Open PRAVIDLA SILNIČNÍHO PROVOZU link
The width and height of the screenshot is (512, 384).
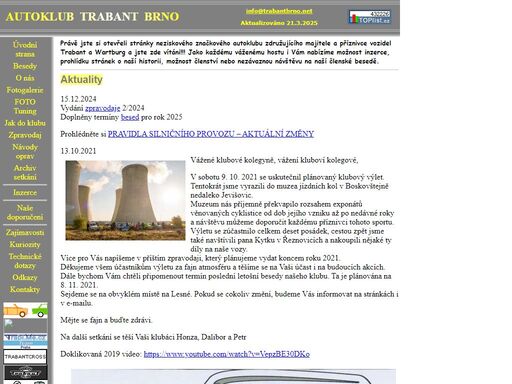coord(211,134)
